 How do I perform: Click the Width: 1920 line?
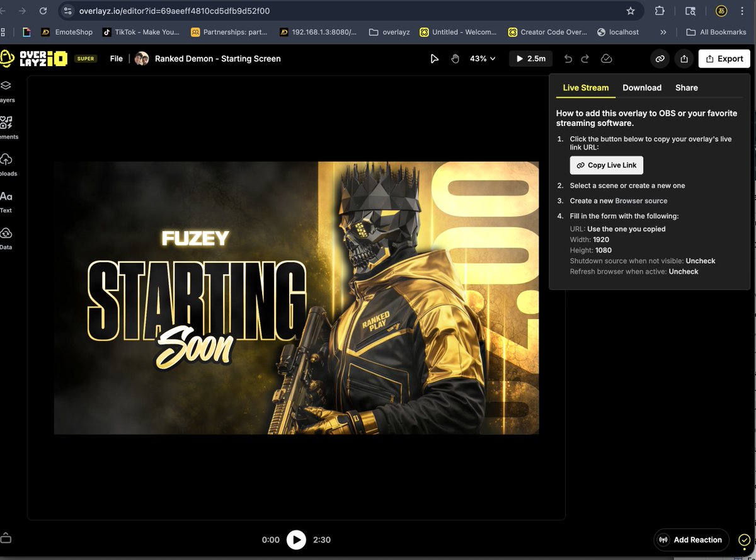coord(590,239)
